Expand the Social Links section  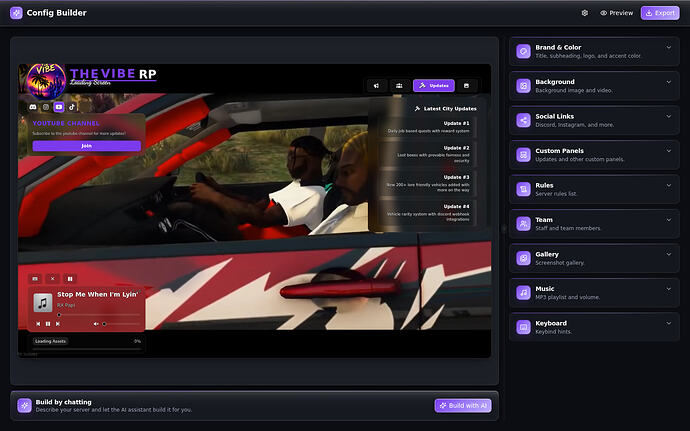(x=594, y=120)
